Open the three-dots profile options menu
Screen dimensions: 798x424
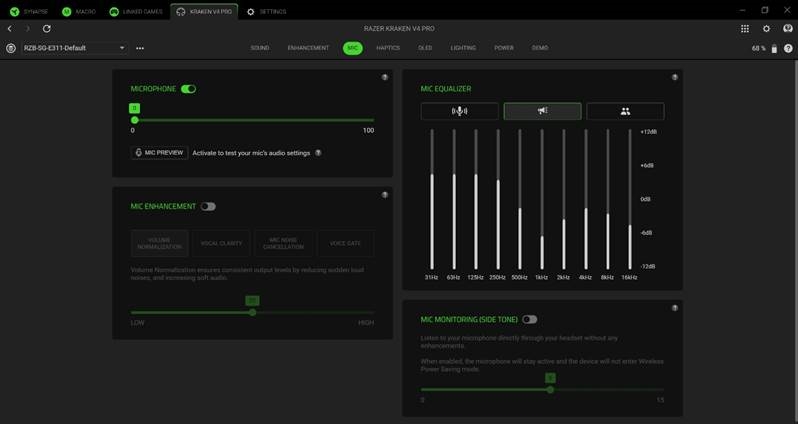pos(140,48)
